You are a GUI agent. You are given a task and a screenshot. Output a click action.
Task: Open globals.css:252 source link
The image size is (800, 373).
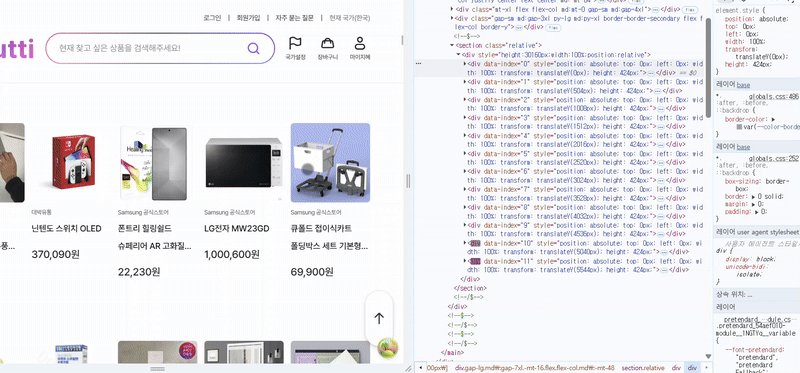[773, 159]
